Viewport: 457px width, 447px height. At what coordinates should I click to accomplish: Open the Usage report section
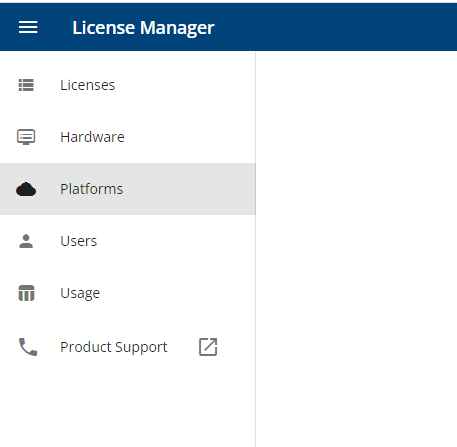[80, 293]
